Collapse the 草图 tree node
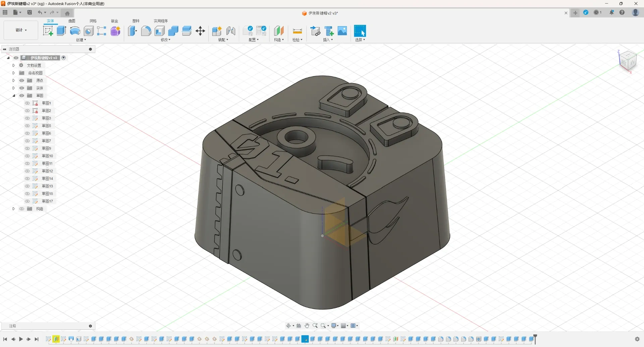Image resolution: width=644 pixels, height=347 pixels. 14,96
